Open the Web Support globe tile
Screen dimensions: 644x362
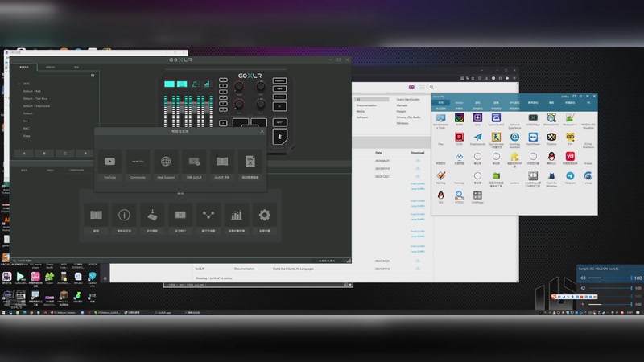click(166, 165)
